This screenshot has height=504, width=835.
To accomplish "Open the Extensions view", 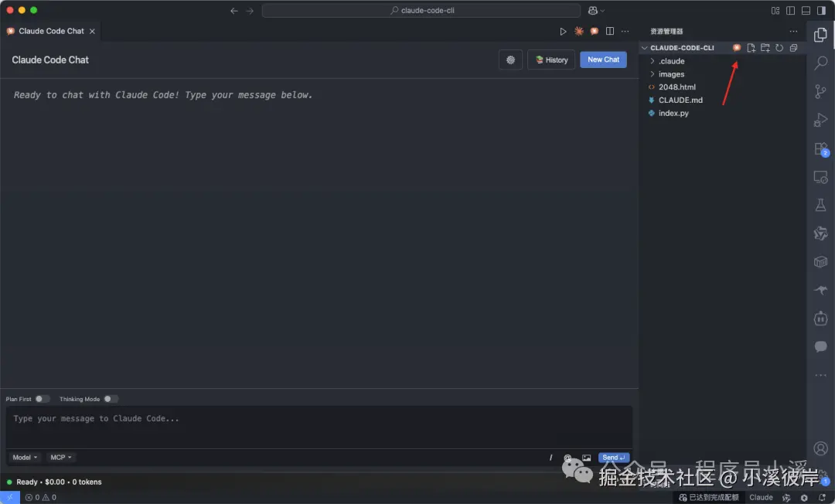I will (x=820, y=148).
